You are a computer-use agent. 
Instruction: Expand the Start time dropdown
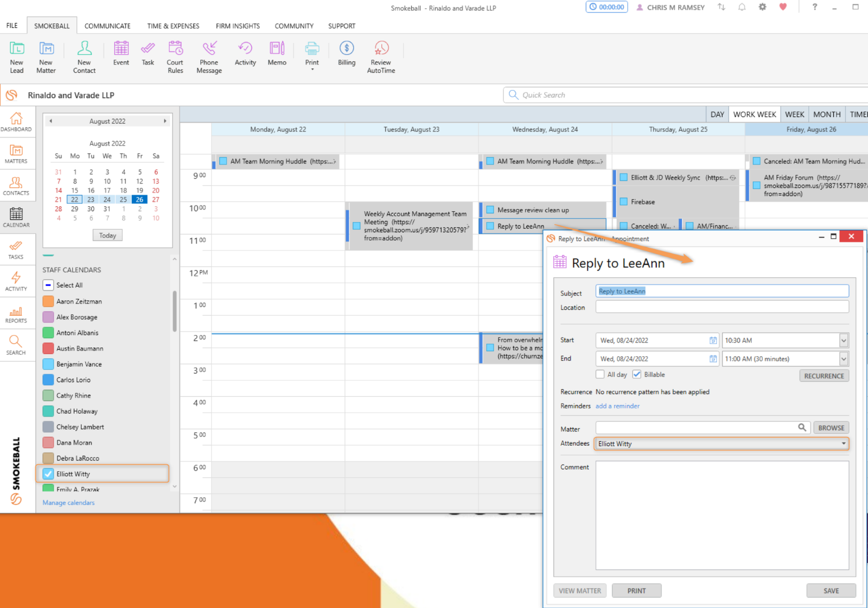coord(844,340)
